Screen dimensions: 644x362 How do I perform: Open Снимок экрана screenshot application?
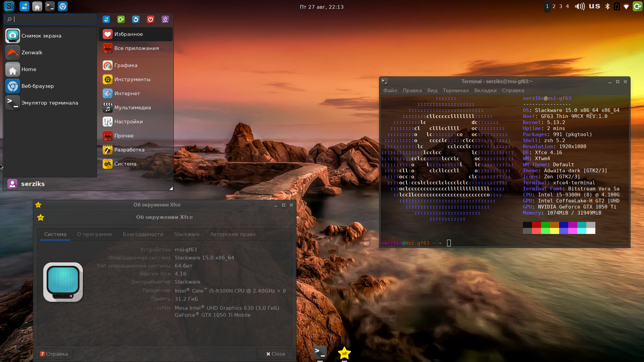coord(41,36)
